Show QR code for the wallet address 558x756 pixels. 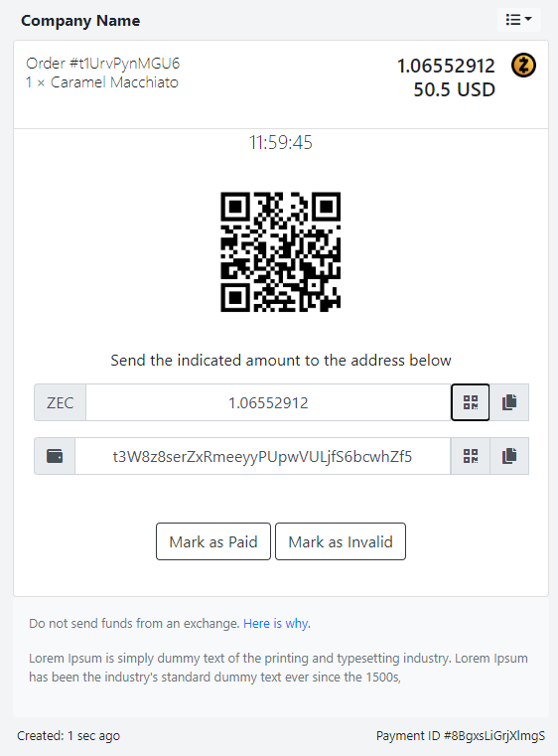471,456
